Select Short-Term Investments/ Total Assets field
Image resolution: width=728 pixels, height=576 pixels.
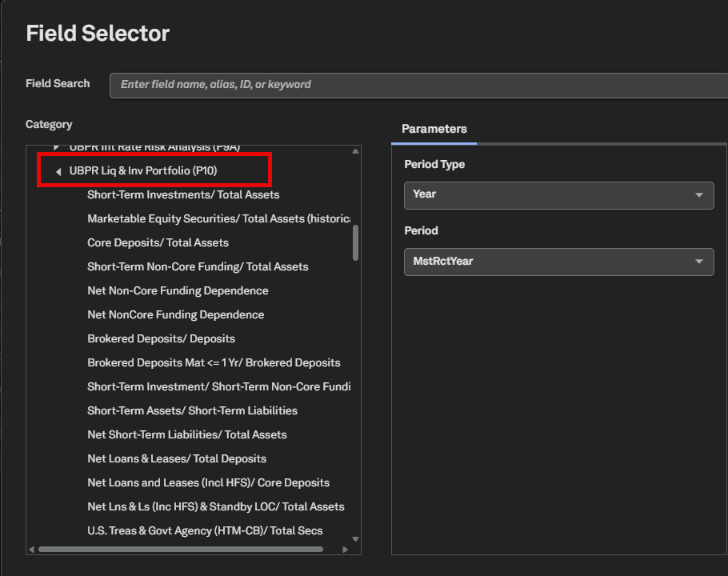[183, 195]
